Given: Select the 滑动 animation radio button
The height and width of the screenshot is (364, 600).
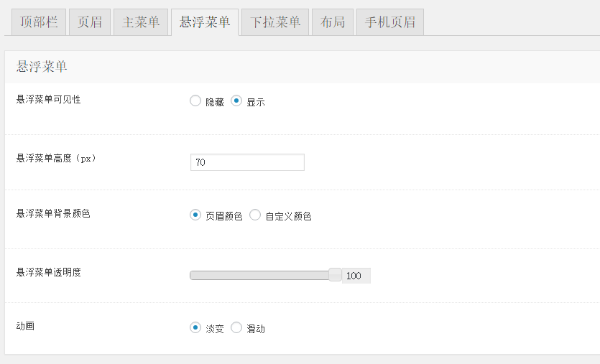Looking at the screenshot, I should coord(236,327).
